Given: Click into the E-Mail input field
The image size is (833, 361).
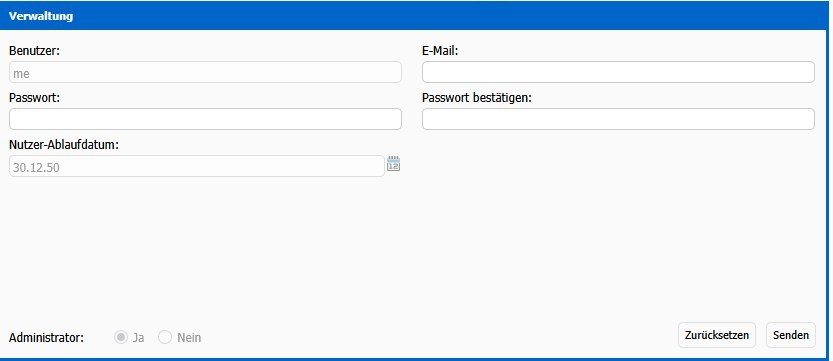Looking at the screenshot, I should tap(618, 72).
